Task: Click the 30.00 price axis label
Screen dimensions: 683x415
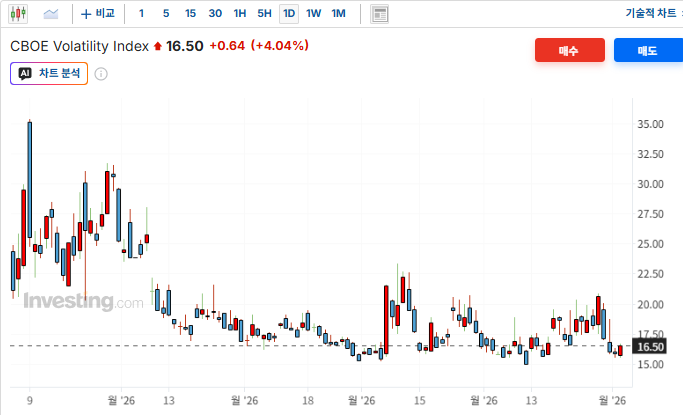Action: (x=650, y=184)
